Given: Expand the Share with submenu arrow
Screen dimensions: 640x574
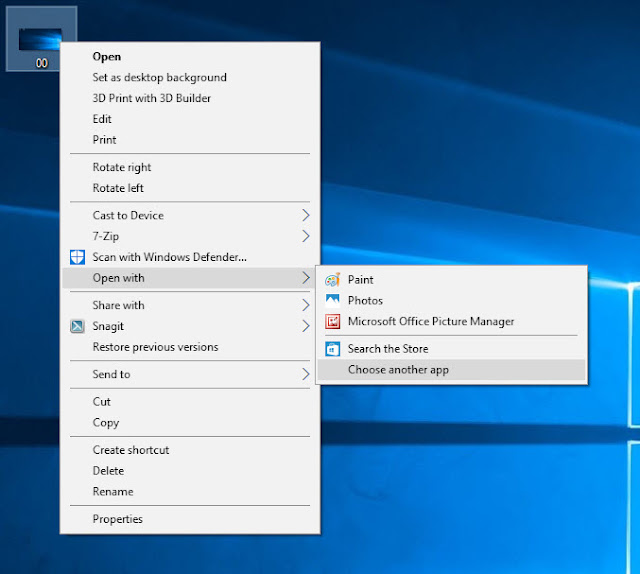Looking at the screenshot, I should (306, 305).
